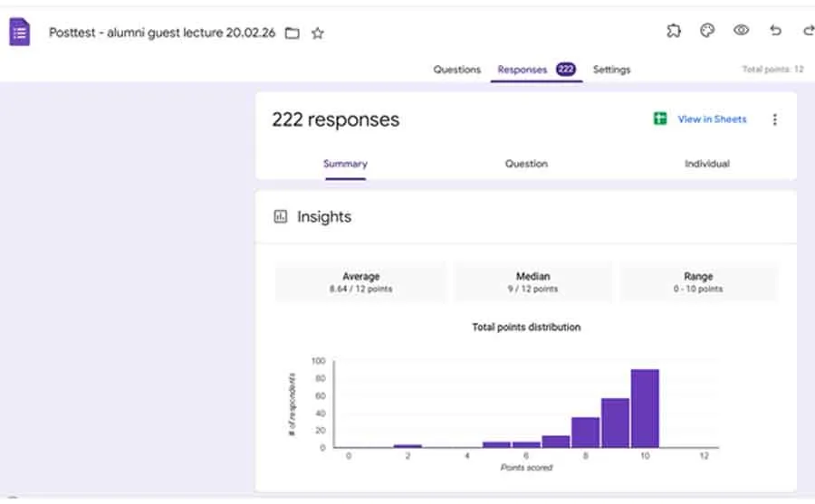Move form to folder icon
Image resolution: width=815 pixels, height=504 pixels.
[x=292, y=33]
